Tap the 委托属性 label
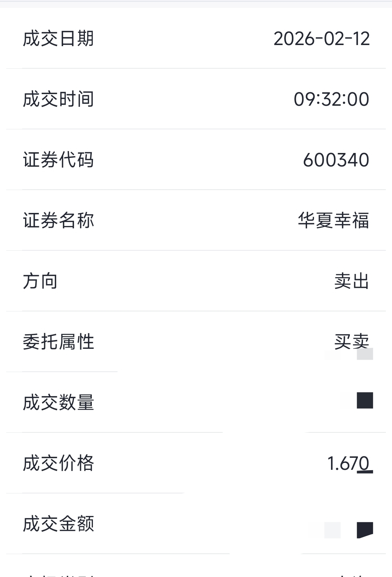Viewport: 392px width, 577px height. (x=58, y=342)
